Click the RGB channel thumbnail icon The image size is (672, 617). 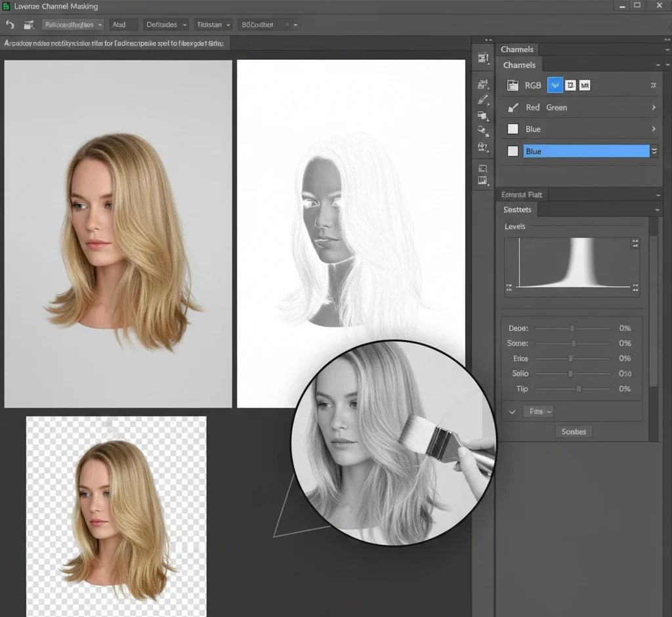tap(513, 85)
